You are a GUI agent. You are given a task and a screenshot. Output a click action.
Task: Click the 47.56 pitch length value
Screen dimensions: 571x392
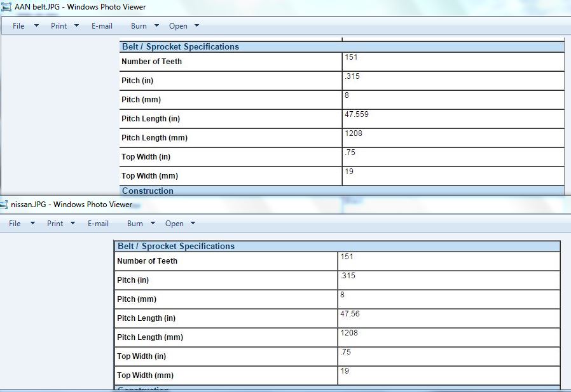coord(350,314)
